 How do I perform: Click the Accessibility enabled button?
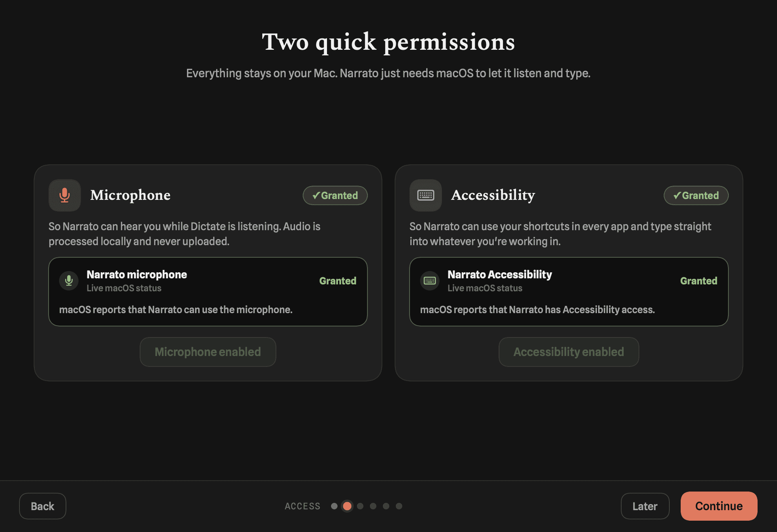coord(569,352)
